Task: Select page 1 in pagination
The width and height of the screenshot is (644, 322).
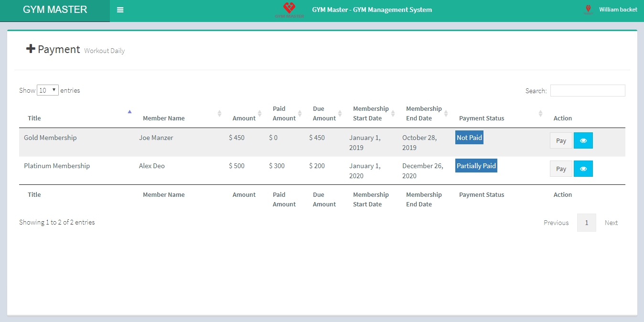Action: pyautogui.click(x=586, y=222)
